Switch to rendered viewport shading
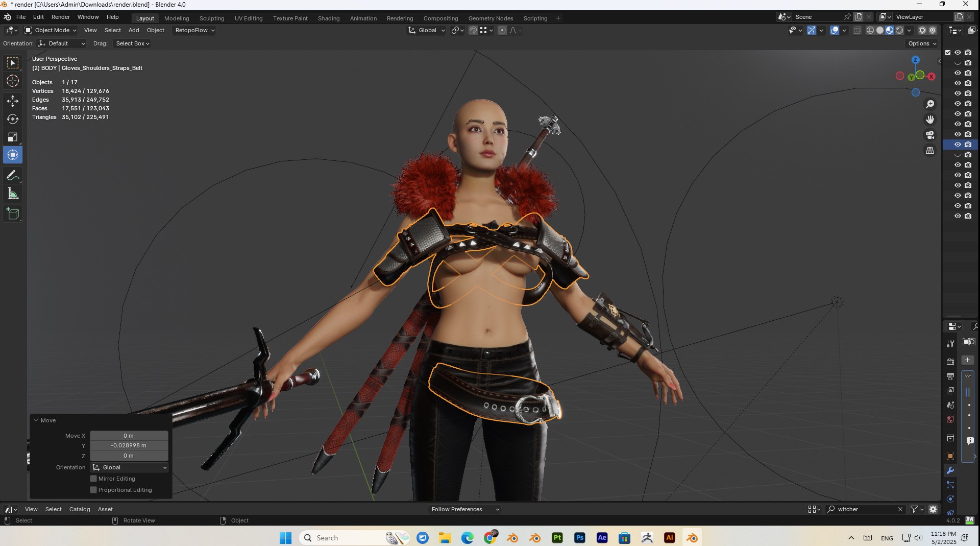This screenshot has width=980, height=546. pos(899,30)
